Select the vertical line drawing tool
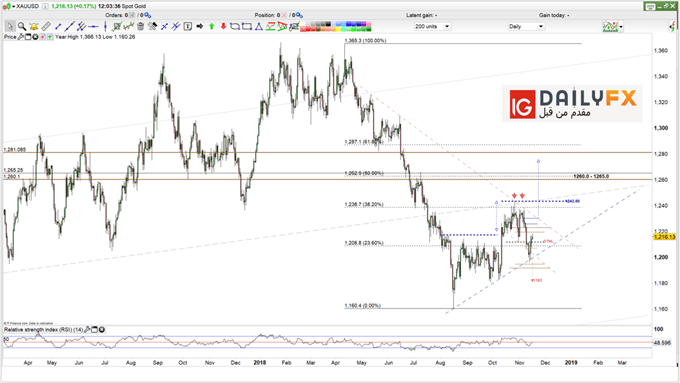Viewport: 680px width, 383px height. pos(105,26)
